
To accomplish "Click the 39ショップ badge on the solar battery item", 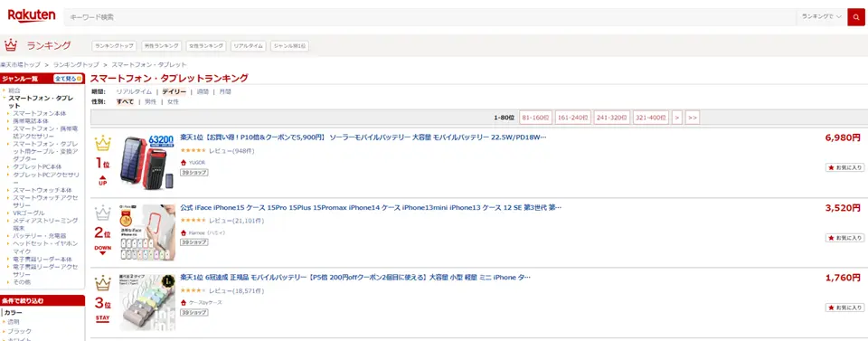I will coord(194,173).
